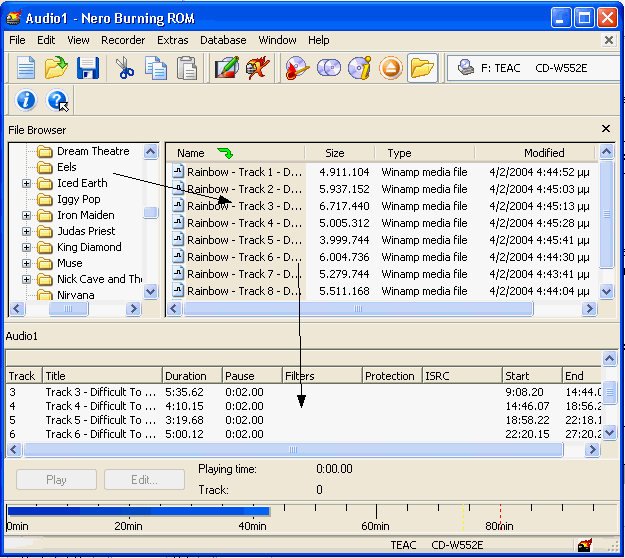Click the New compilation icon
This screenshot has height=558, width=625.
(x=26, y=68)
